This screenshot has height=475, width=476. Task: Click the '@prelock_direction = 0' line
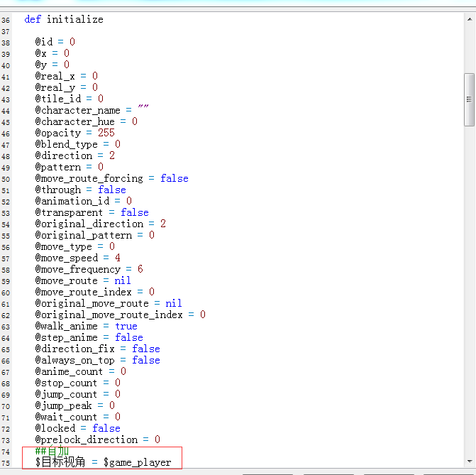[x=97, y=439]
